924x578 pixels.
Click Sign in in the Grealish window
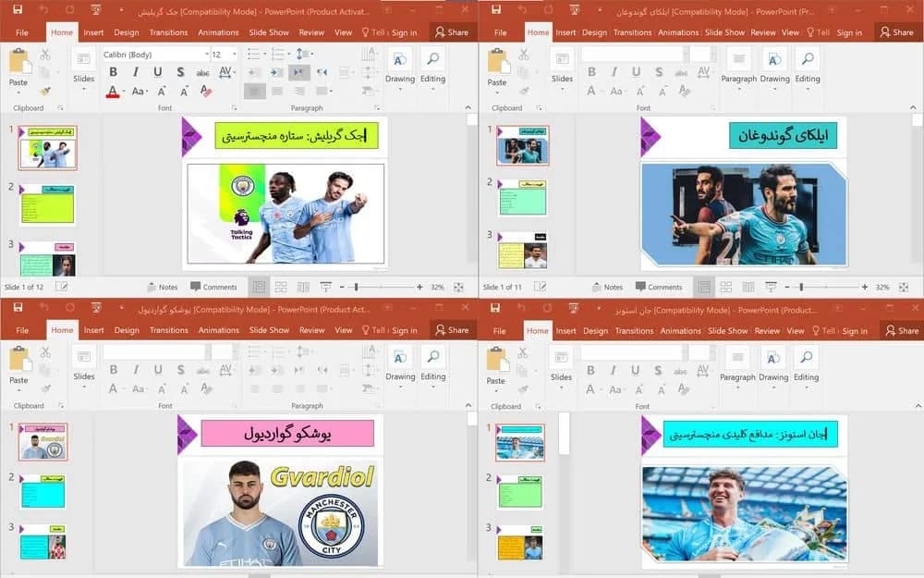[x=405, y=33]
